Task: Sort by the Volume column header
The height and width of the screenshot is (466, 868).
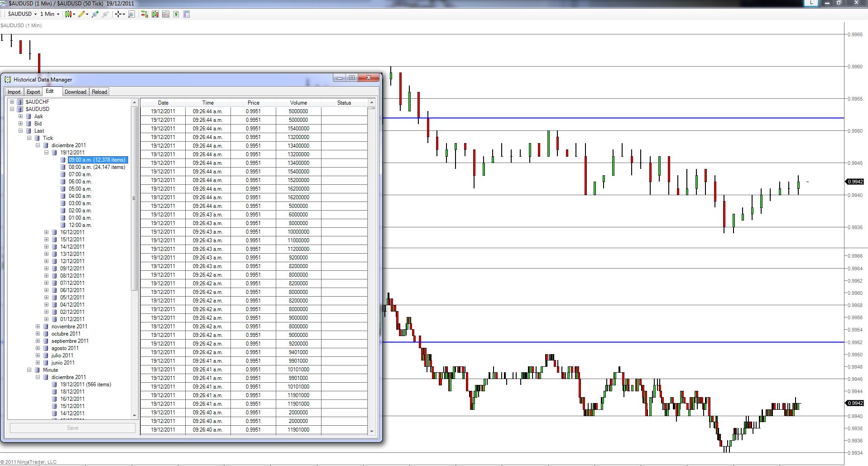Action: [x=298, y=103]
